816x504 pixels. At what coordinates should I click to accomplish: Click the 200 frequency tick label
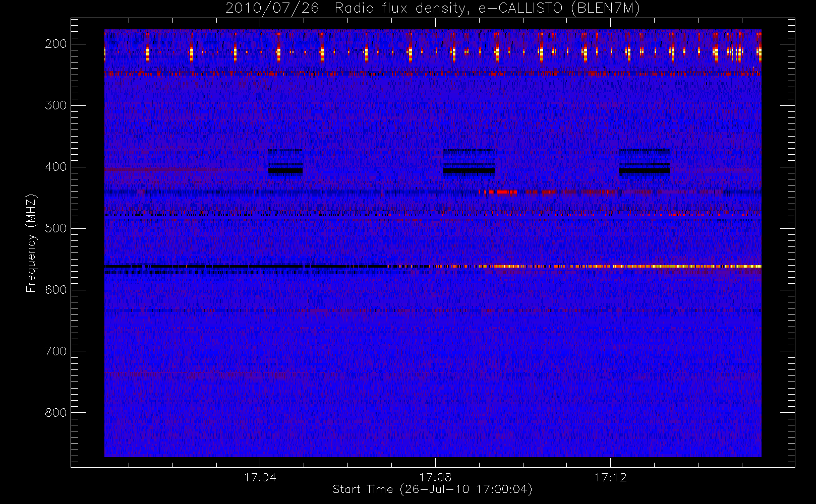[56, 44]
